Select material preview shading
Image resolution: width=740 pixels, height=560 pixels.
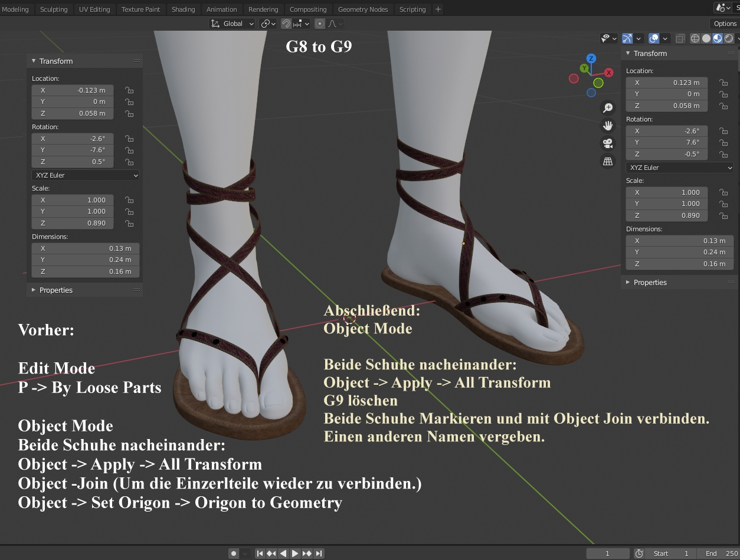coord(718,38)
